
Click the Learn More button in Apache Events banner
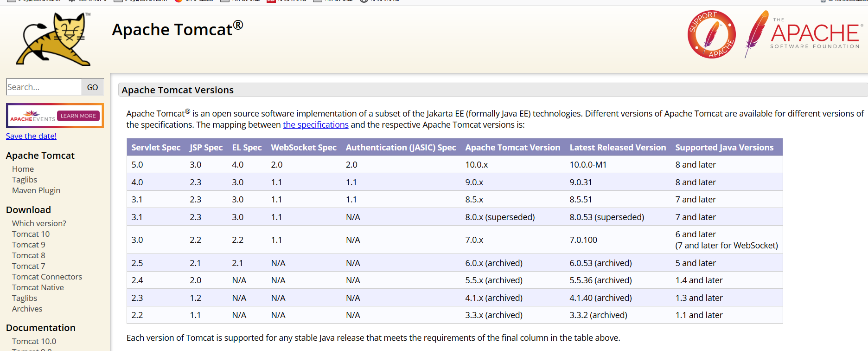click(x=78, y=116)
